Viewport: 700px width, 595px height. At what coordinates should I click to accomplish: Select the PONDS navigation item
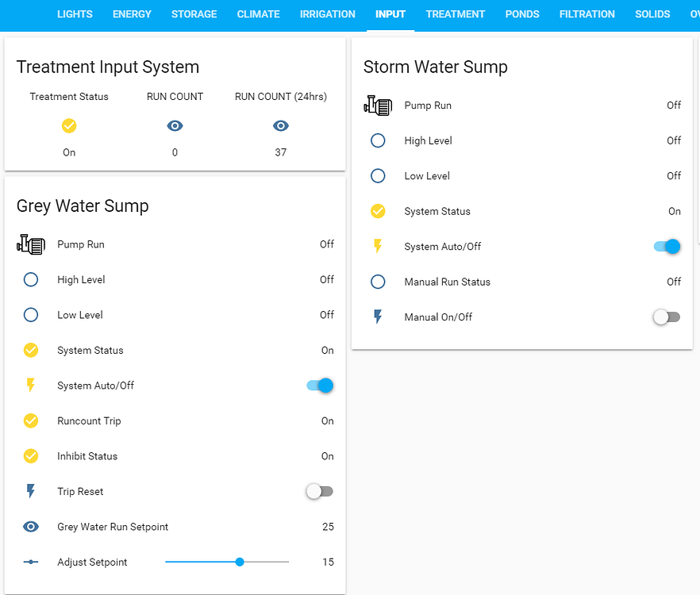[522, 13]
